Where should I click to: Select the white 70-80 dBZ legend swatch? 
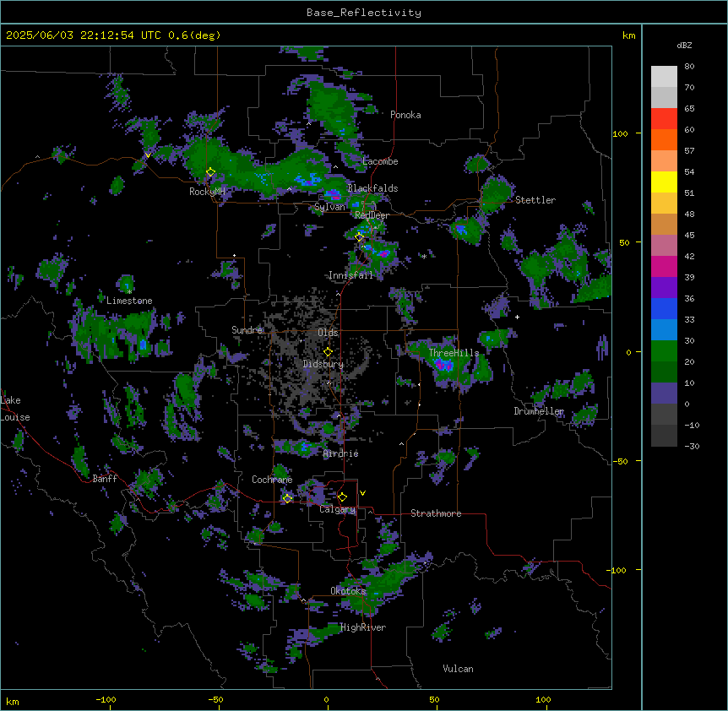pyautogui.click(x=664, y=77)
